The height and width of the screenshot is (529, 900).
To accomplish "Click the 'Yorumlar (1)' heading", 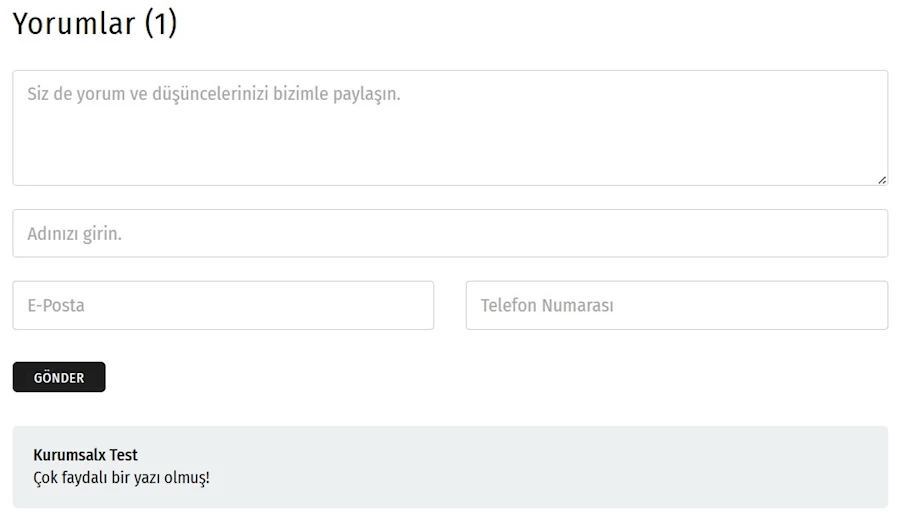I will (95, 24).
